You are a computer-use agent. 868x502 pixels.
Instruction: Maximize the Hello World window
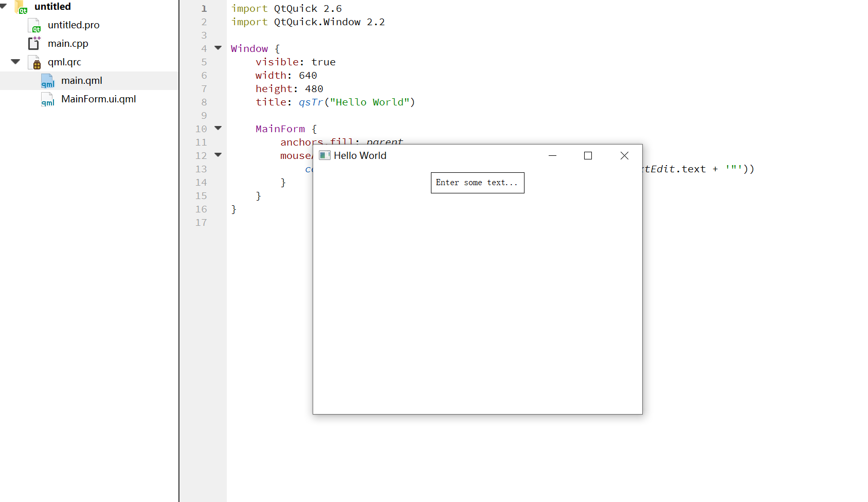tap(588, 155)
